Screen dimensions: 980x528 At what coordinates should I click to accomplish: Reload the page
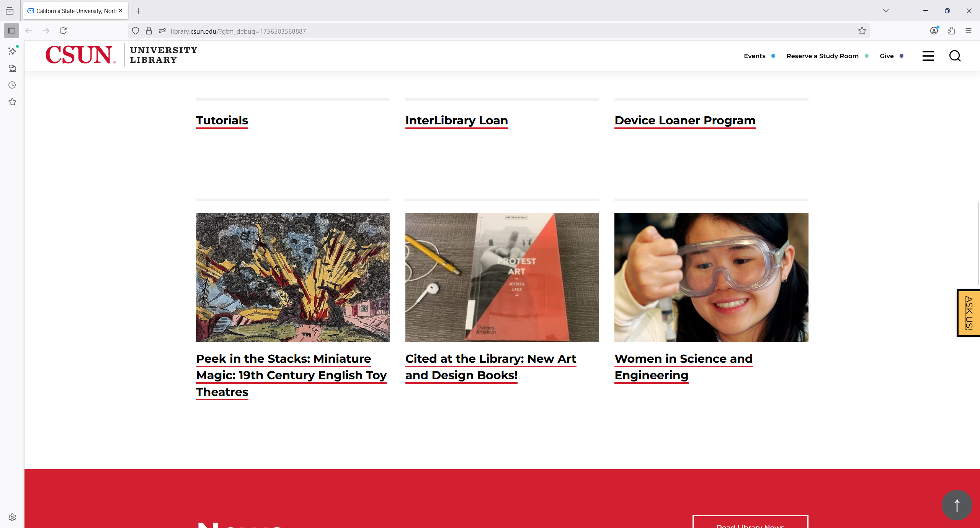pos(63,31)
